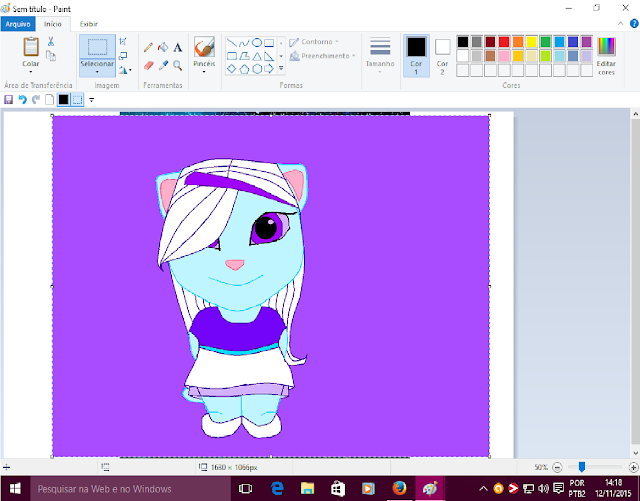Open File Explorer from the taskbar
This screenshot has height=501, width=640.
coord(307,488)
